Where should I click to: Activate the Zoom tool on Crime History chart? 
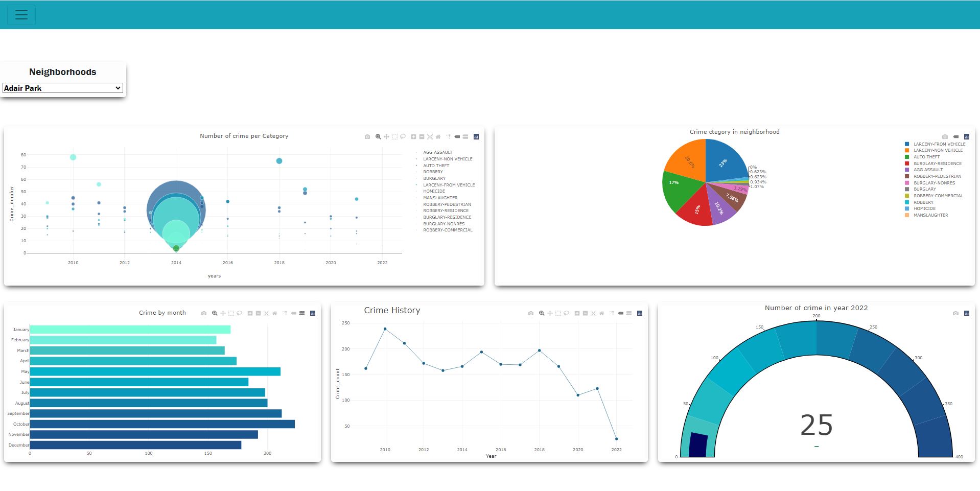[x=542, y=313]
